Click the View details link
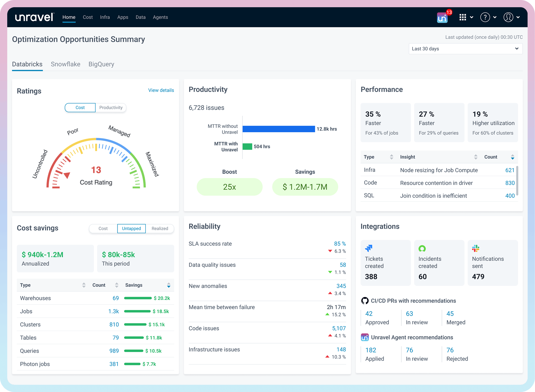Image resolution: width=535 pixels, height=392 pixels. pyautogui.click(x=161, y=90)
